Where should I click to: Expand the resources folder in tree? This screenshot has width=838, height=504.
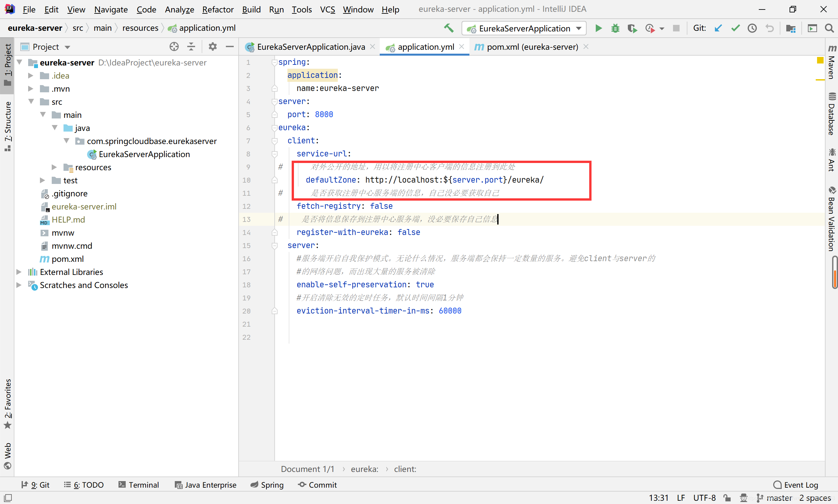tap(54, 167)
